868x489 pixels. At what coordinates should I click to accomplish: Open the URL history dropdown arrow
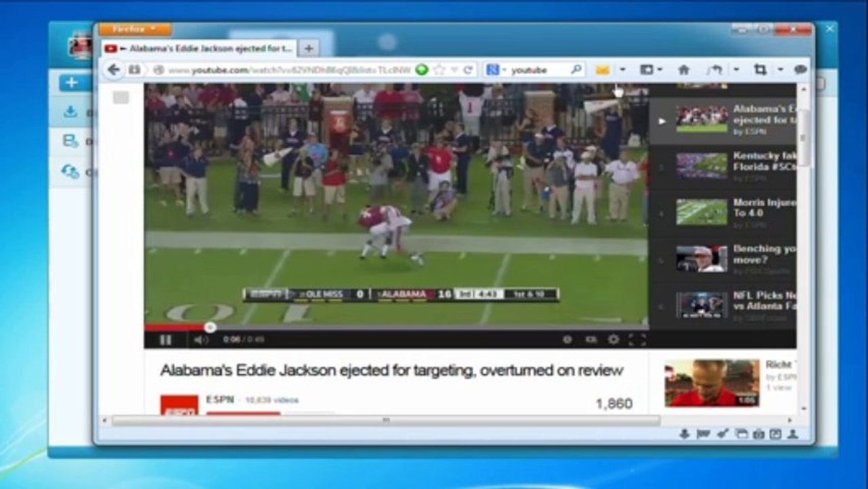pos(454,70)
